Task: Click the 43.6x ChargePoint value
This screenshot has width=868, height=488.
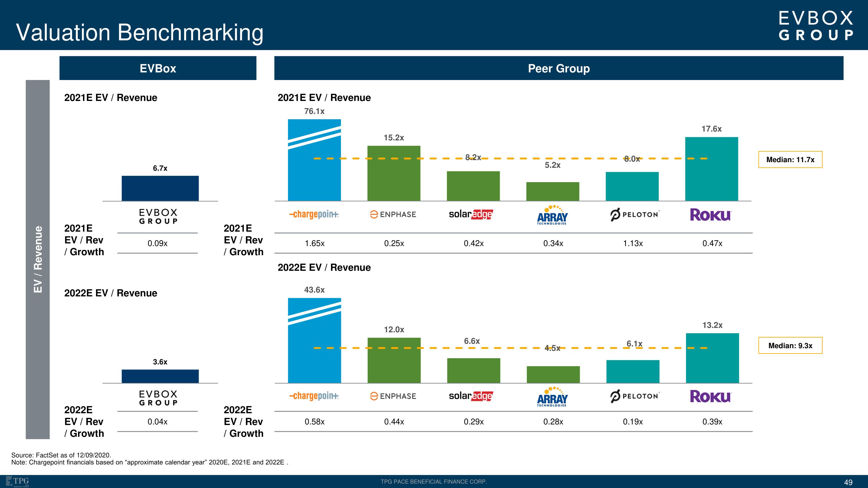Action: (314, 290)
